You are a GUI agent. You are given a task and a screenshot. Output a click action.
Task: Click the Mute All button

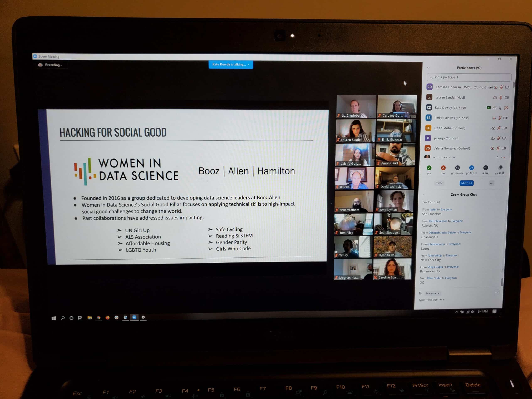[x=467, y=183]
